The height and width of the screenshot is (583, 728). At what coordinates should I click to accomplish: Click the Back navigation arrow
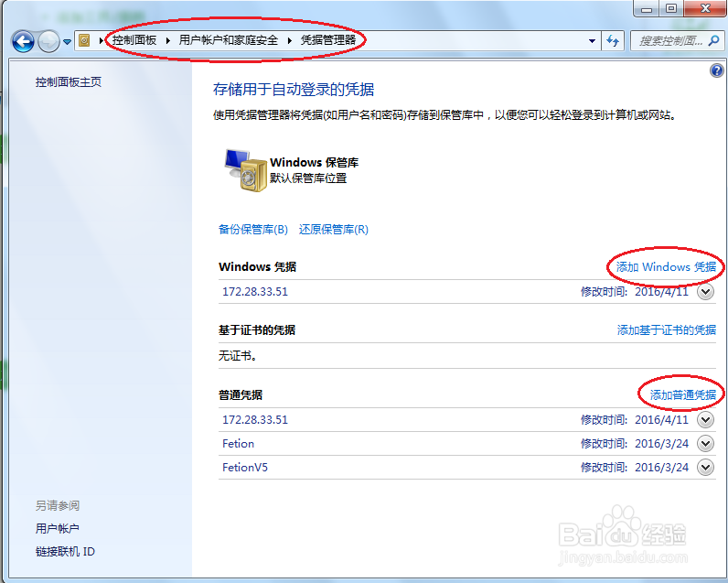[23, 42]
